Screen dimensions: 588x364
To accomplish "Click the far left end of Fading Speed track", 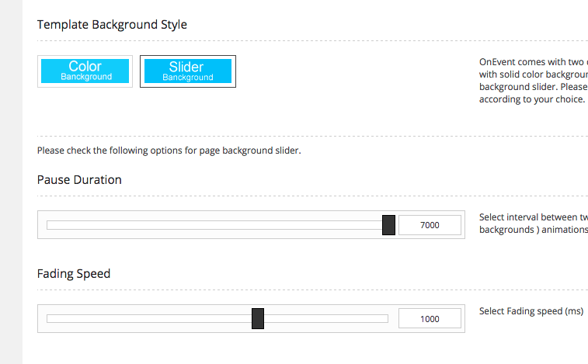I will click(49, 318).
